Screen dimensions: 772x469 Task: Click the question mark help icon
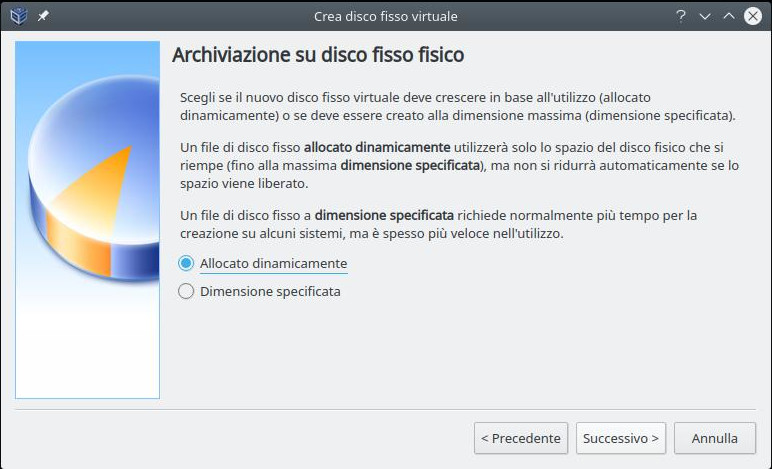click(x=681, y=16)
